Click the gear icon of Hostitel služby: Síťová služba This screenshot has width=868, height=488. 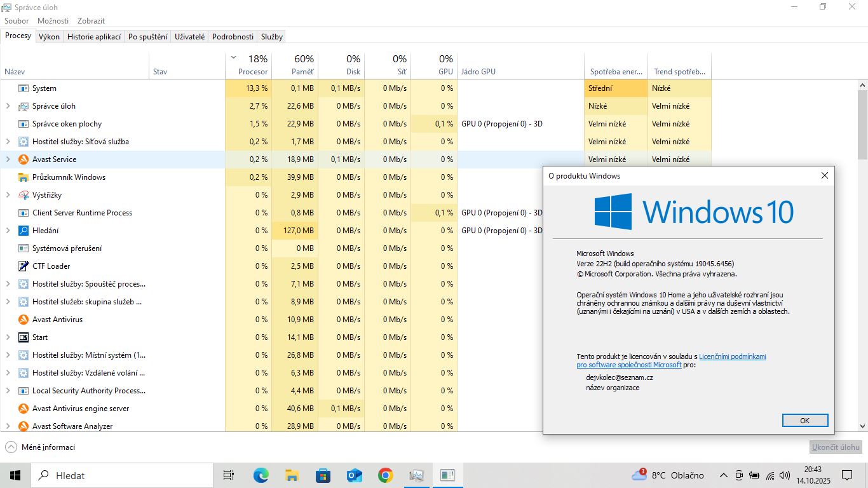click(x=24, y=142)
